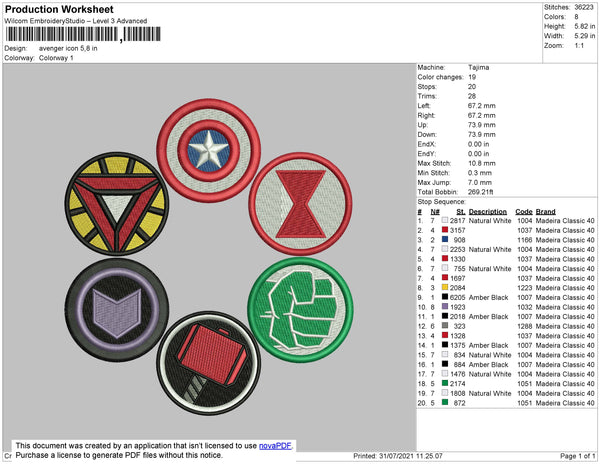Click the printed date '31/07/2021 11.25.07'

click(411, 456)
